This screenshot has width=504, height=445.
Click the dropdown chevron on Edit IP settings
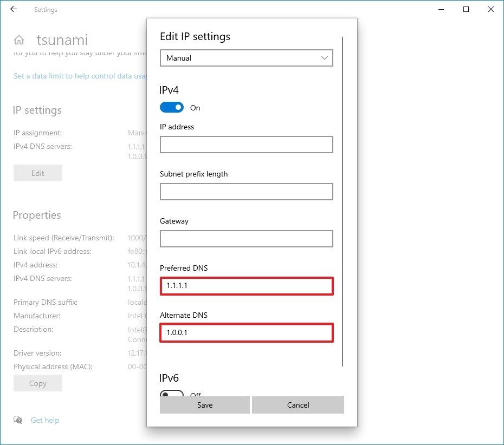click(324, 58)
